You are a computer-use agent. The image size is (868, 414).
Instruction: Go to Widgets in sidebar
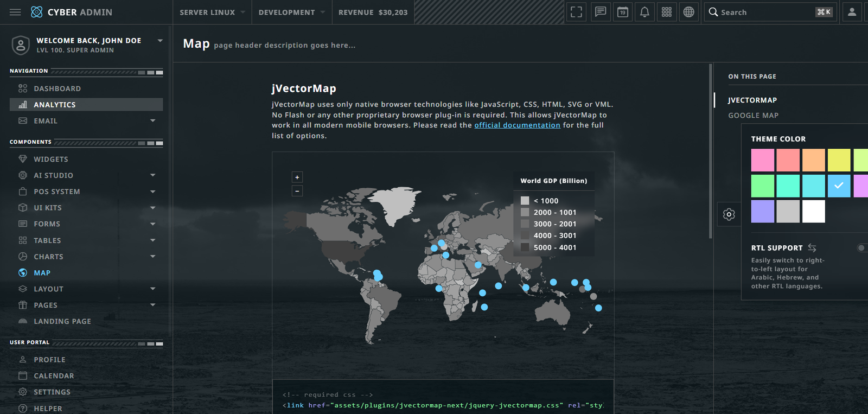[50, 159]
